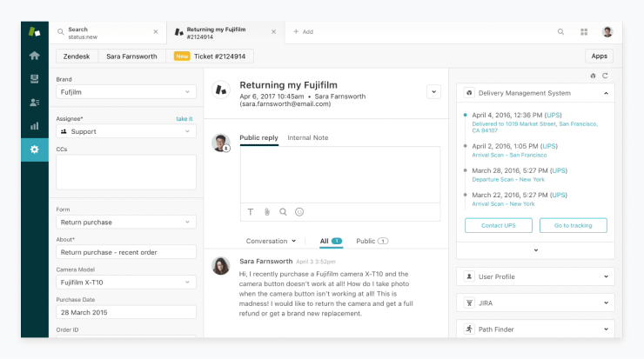Click the Go to tracking button
Viewport: 644px width, 359px height.
(573, 225)
